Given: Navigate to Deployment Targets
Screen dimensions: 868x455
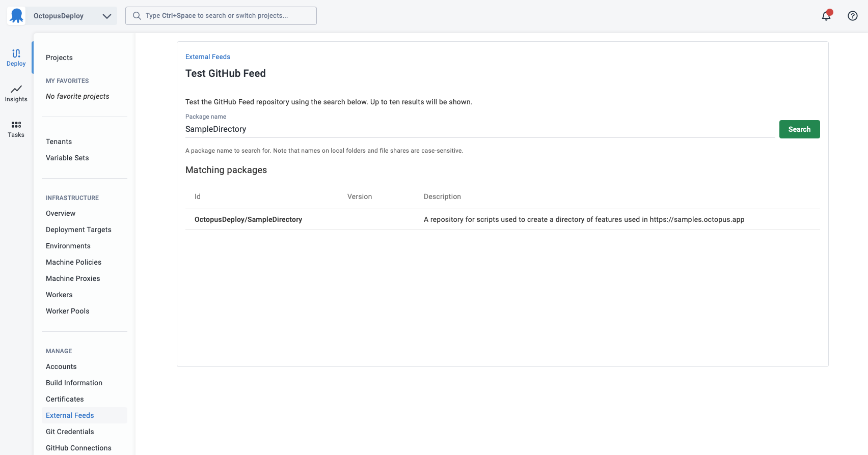Looking at the screenshot, I should pyautogui.click(x=78, y=230).
